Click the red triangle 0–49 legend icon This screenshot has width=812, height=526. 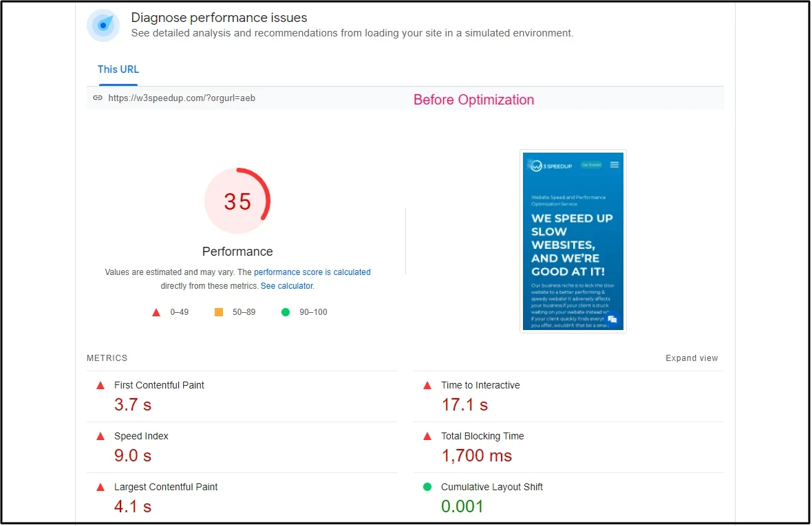tap(156, 312)
